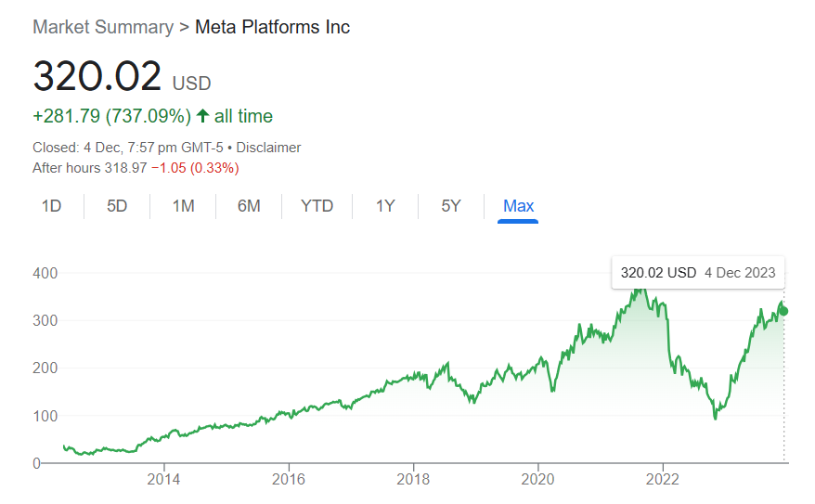This screenshot has height=504, width=815.
Task: Go to Market Summary breadcrumb
Action: [102, 27]
